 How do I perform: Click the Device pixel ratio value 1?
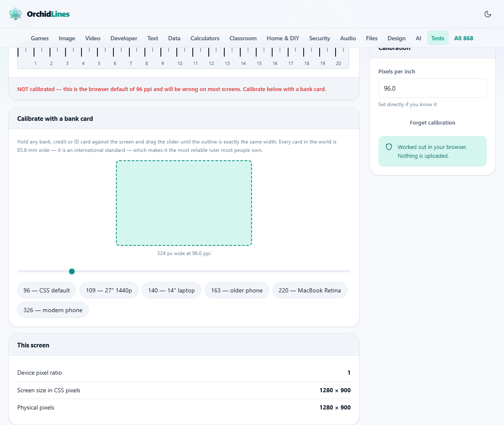[349, 373]
